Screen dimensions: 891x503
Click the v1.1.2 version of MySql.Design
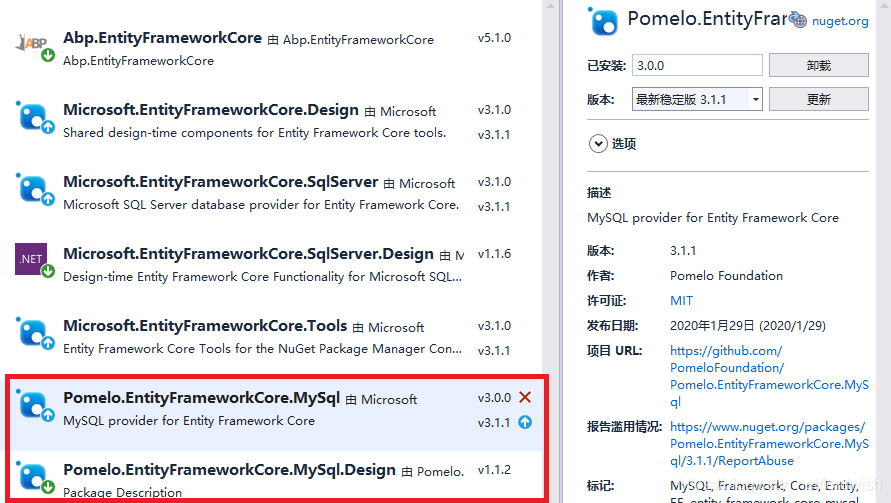(x=494, y=470)
